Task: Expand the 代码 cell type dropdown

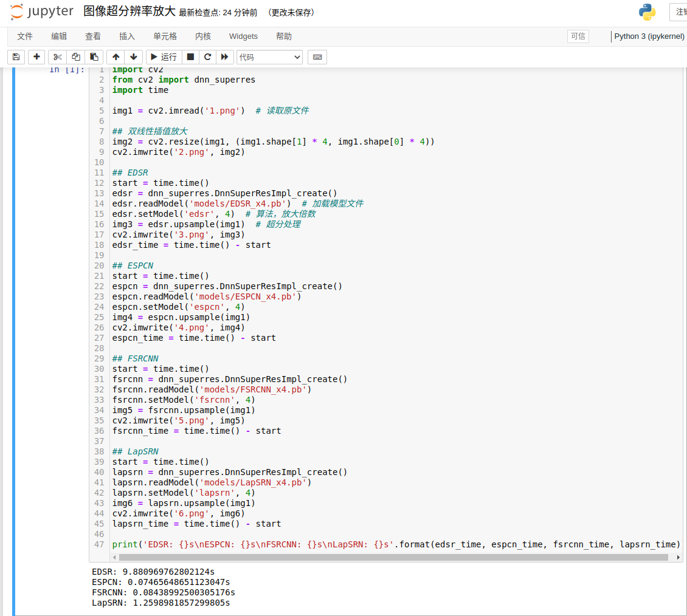Action: click(x=269, y=57)
